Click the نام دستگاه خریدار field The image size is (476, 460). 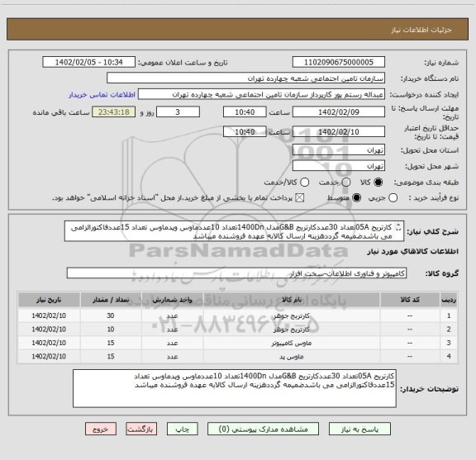click(x=246, y=78)
